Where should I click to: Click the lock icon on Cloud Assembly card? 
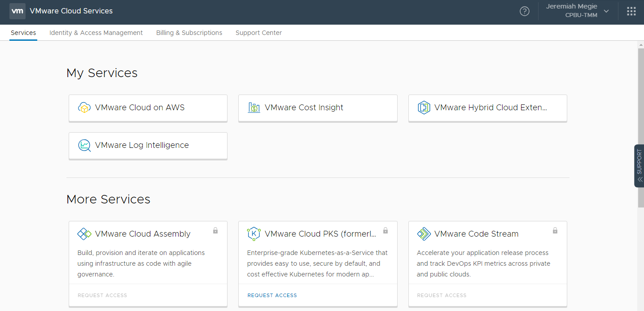pos(215,230)
